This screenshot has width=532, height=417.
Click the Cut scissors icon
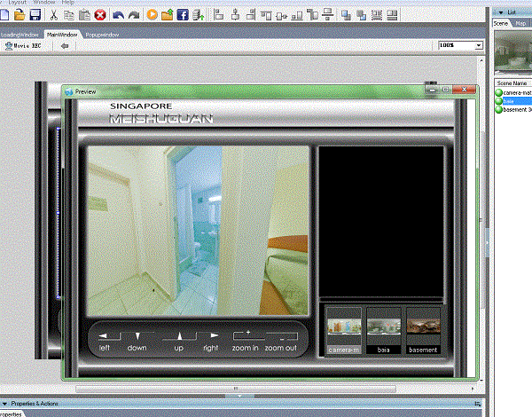point(53,15)
